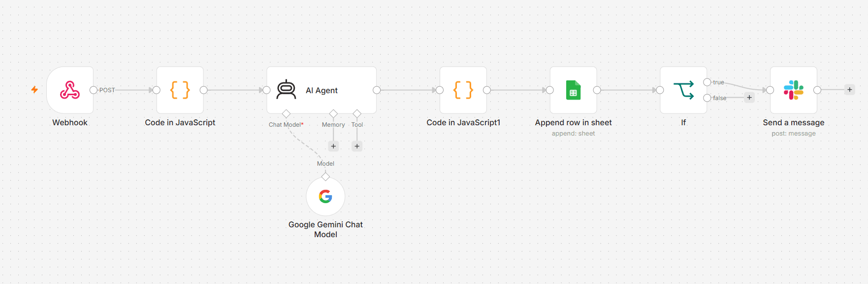Click Send a message output connector

click(817, 90)
